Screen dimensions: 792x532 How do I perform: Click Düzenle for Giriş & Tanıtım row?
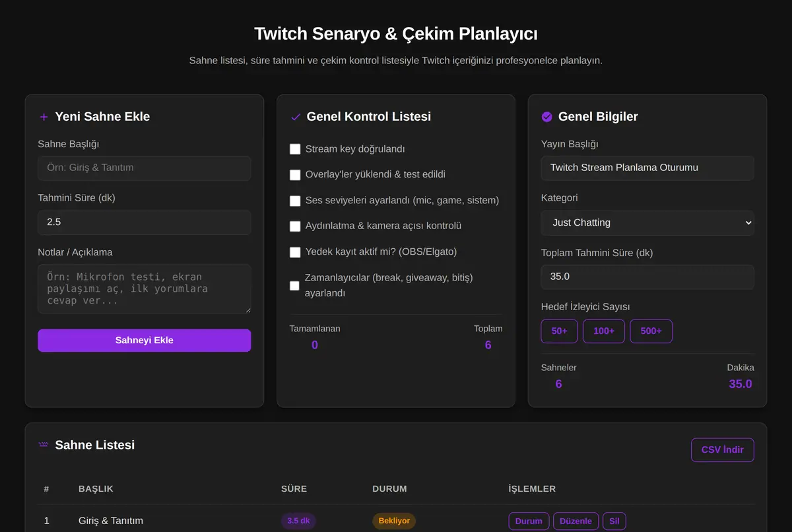(576, 521)
